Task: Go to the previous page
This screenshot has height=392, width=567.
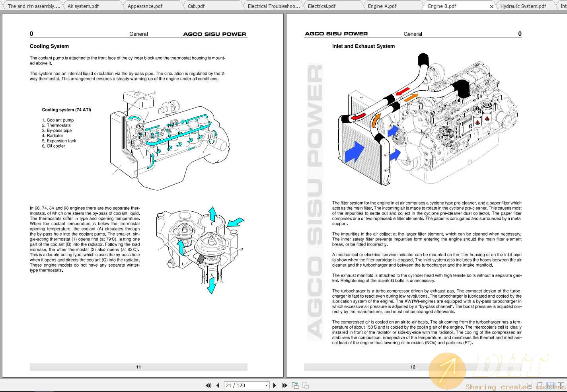Action: [x=218, y=385]
